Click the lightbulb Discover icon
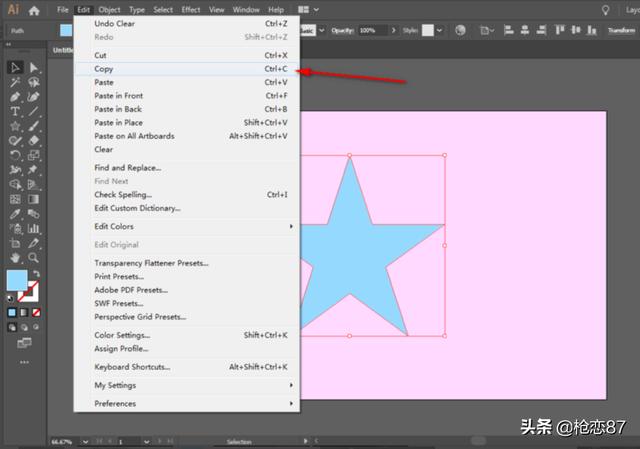 pos(604,10)
